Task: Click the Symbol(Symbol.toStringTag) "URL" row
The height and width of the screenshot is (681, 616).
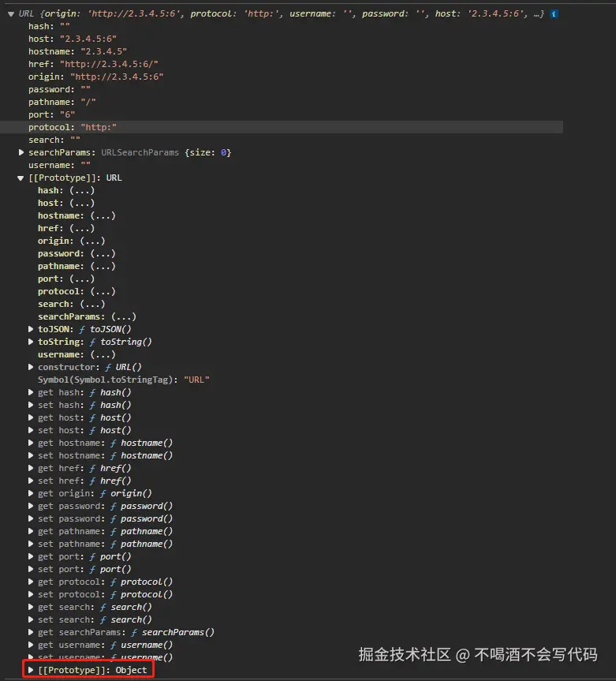Action: pos(123,380)
